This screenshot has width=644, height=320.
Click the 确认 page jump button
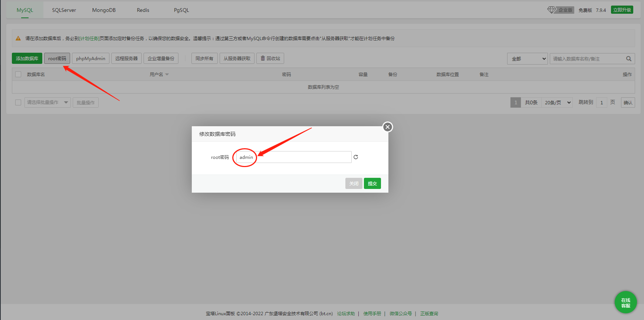click(628, 102)
